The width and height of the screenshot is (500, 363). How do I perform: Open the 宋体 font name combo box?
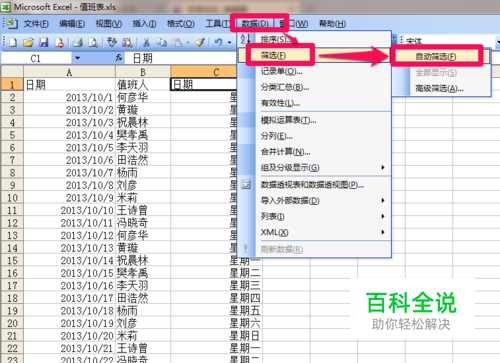pyautogui.click(x=451, y=42)
